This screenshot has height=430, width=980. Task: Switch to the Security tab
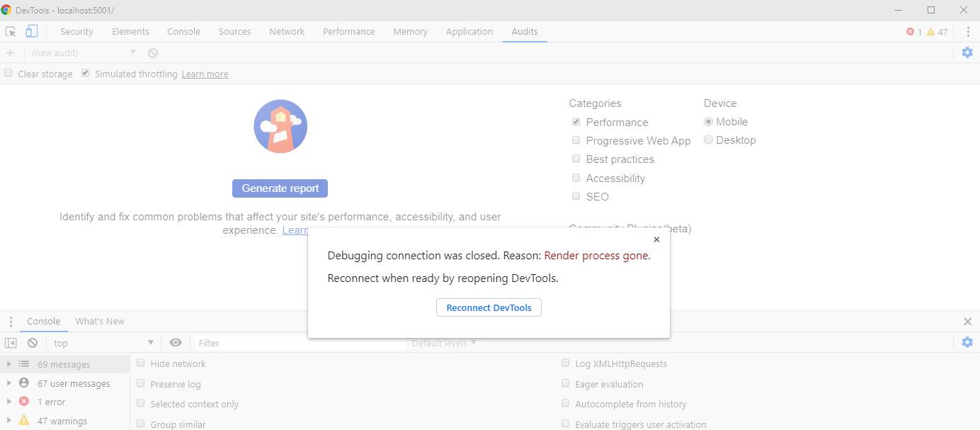pyautogui.click(x=76, y=32)
